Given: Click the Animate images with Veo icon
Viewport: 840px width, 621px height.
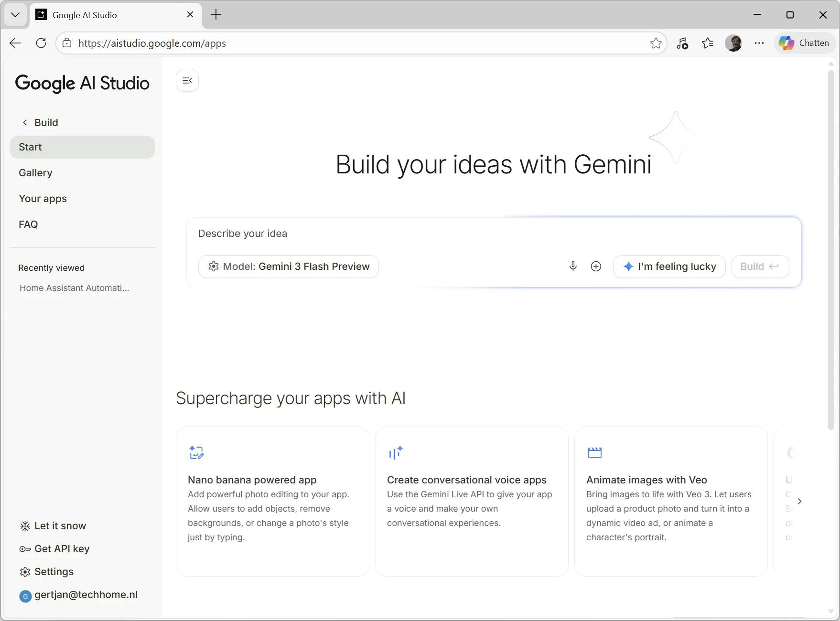Looking at the screenshot, I should [594, 452].
